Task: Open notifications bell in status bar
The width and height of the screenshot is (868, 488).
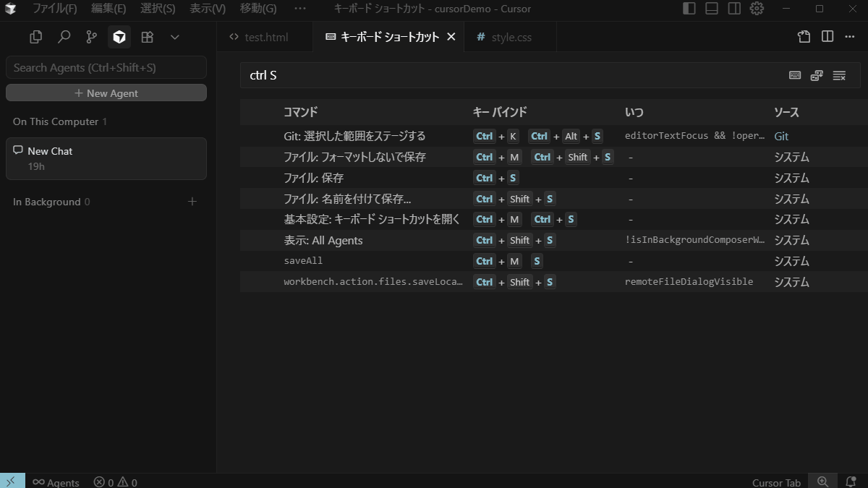Action: [851, 481]
